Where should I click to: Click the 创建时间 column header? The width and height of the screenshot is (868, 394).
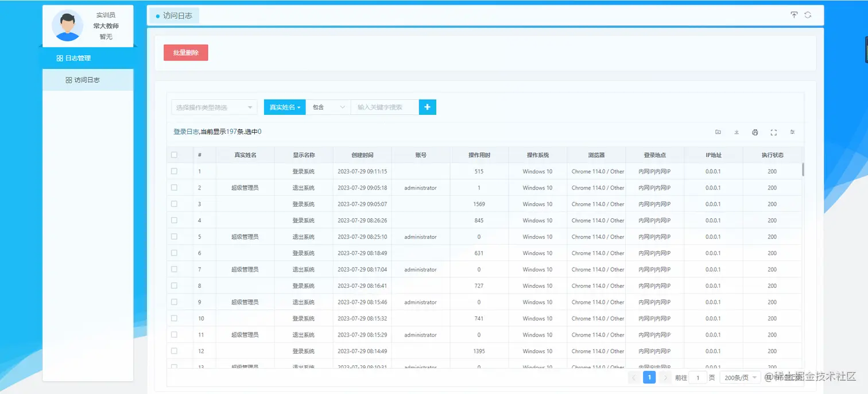[362, 155]
